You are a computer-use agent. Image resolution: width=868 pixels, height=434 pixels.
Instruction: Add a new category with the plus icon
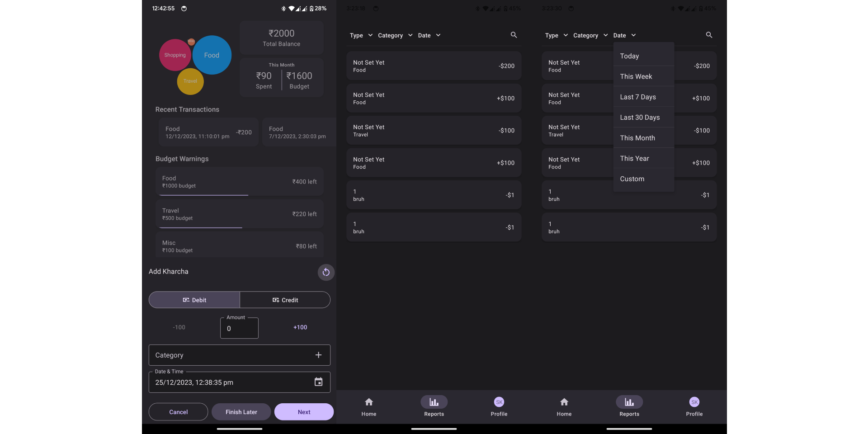point(318,355)
